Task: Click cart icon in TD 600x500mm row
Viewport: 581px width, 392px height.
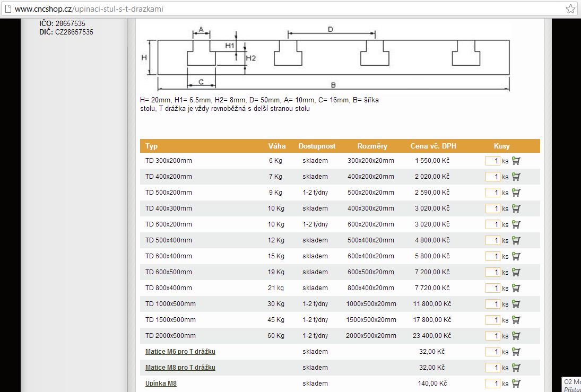Action: (x=516, y=272)
